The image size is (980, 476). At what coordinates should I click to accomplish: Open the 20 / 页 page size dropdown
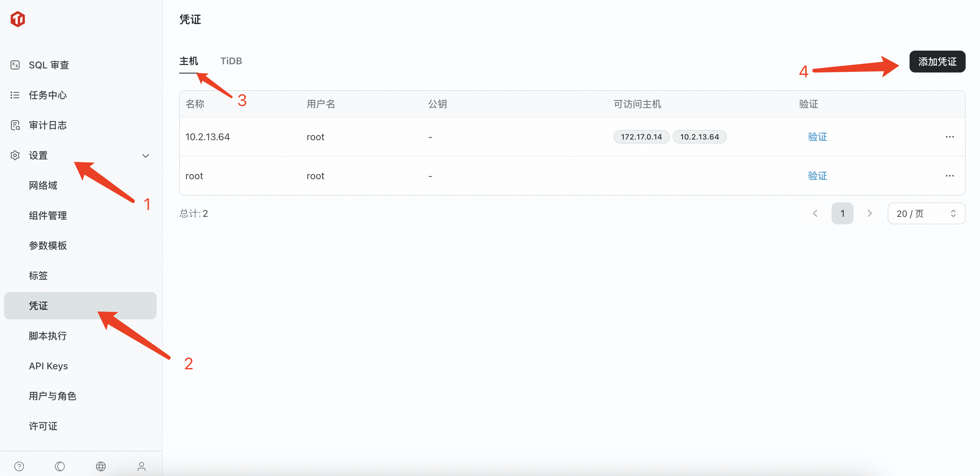[x=926, y=213]
